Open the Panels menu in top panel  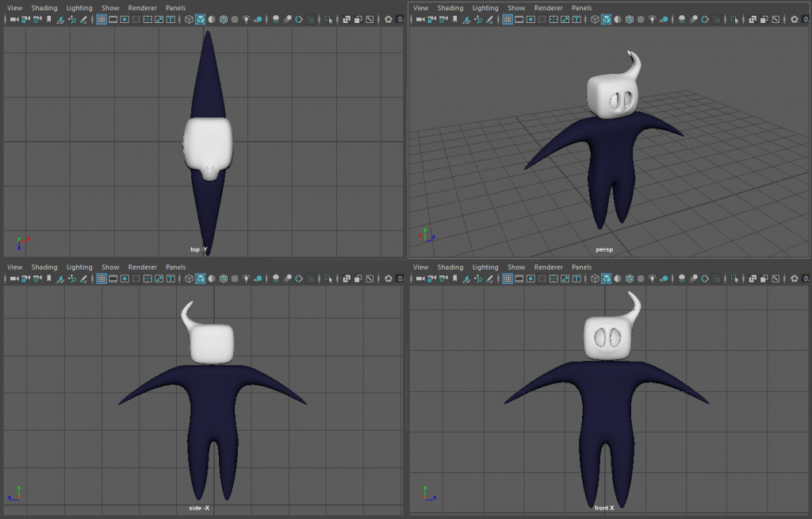coord(175,8)
